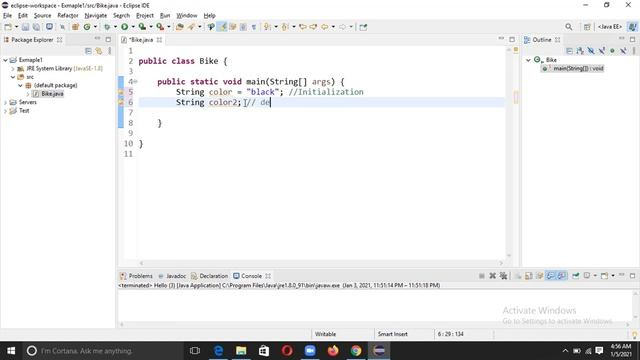Expand the Test project node
Viewport: 640px width, 360px height.
5,111
